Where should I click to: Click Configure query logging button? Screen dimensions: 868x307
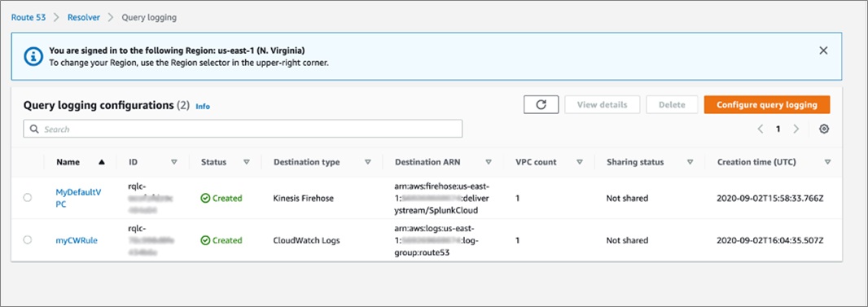pyautogui.click(x=767, y=104)
